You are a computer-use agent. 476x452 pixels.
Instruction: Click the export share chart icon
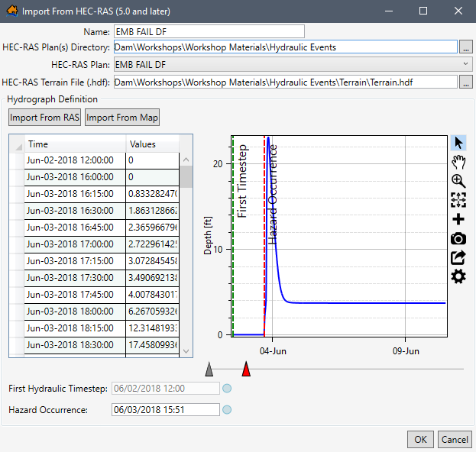click(x=458, y=258)
